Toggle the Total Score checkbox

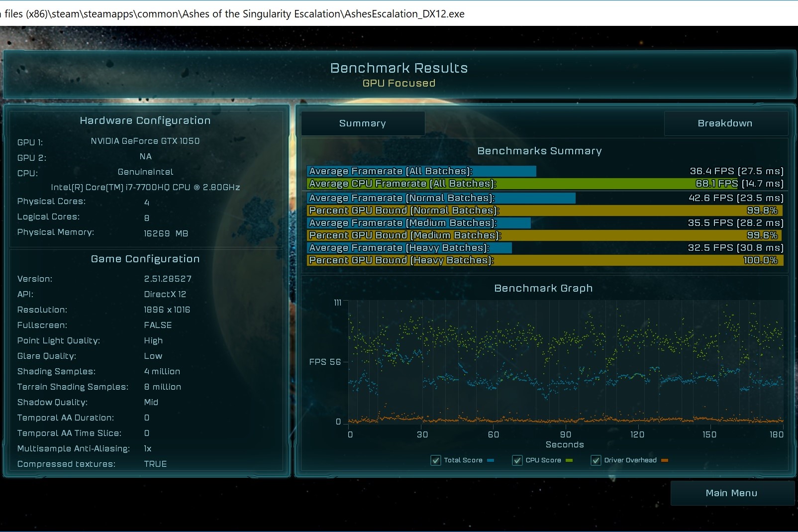point(436,460)
